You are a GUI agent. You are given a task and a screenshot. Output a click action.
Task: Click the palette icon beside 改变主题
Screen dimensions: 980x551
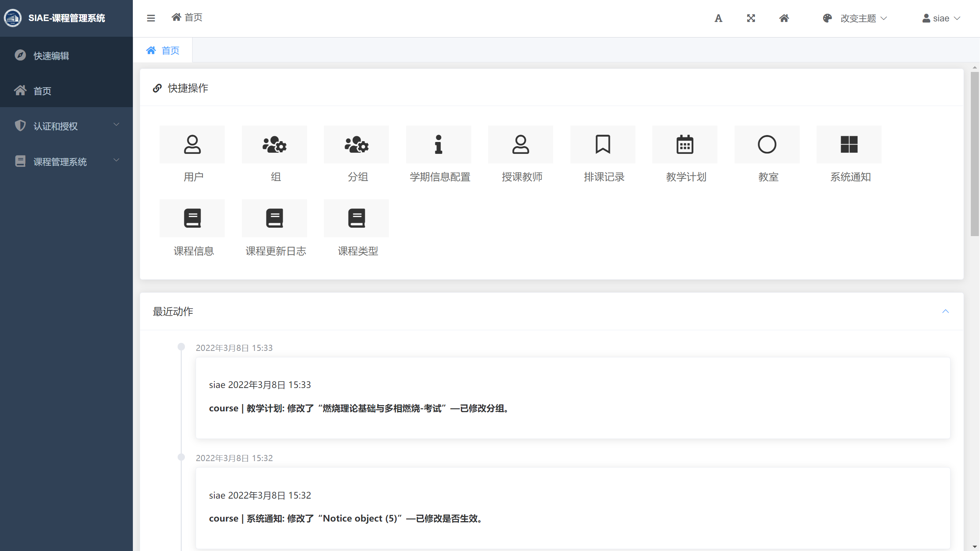827,18
